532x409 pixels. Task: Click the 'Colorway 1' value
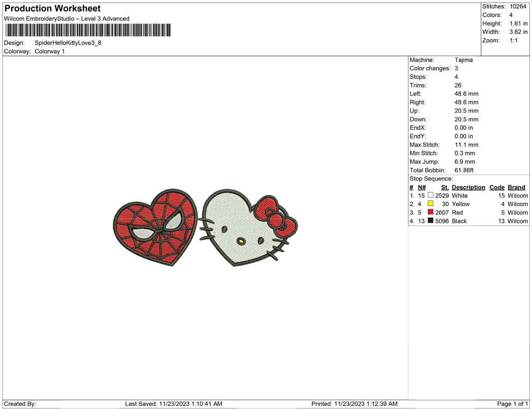[49, 52]
